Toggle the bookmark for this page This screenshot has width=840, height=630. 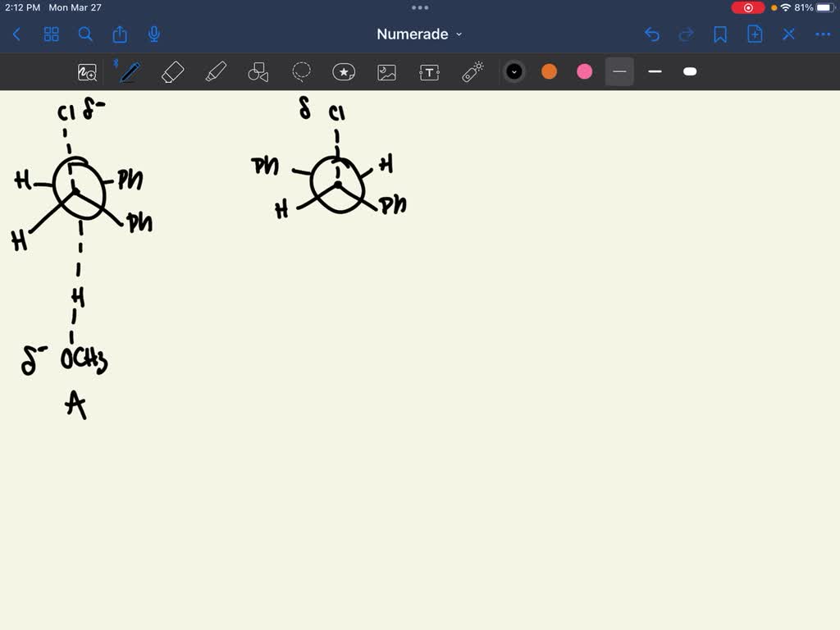(722, 34)
